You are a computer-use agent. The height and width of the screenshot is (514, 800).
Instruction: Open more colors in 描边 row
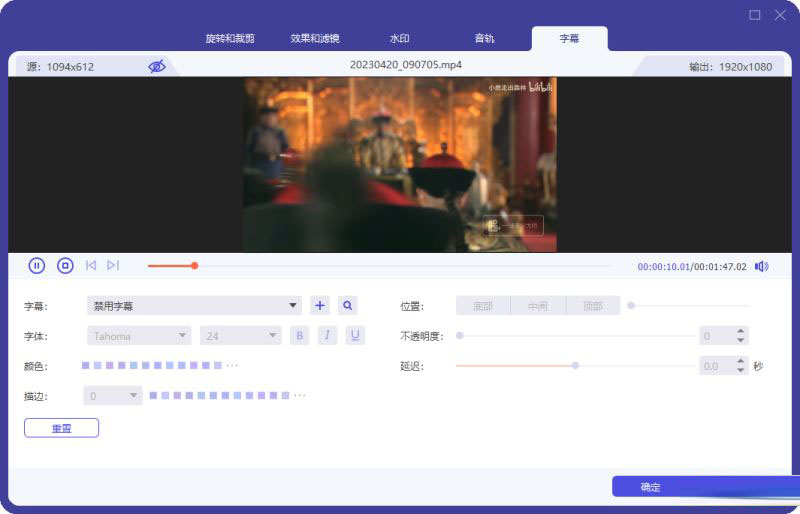[299, 396]
